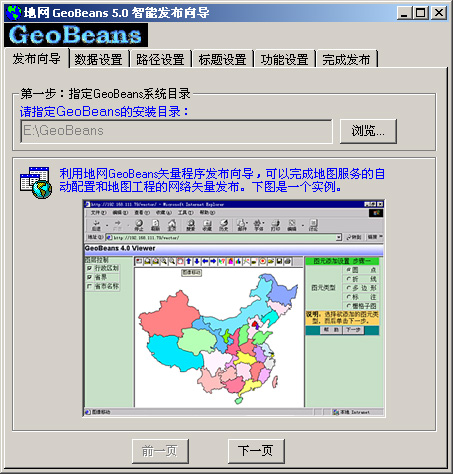Image resolution: width=453 pixels, height=474 pixels.
Task: Switch to the 路径设置 tab
Action: [160, 60]
